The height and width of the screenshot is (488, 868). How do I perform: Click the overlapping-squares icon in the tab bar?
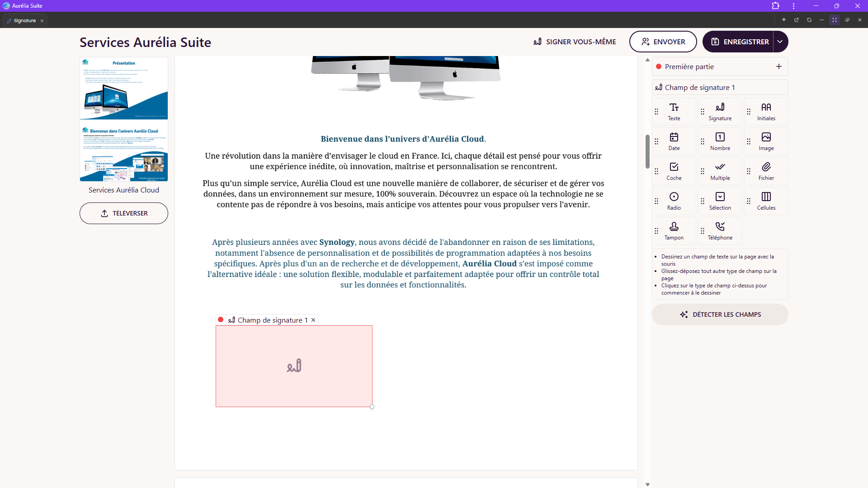click(847, 20)
